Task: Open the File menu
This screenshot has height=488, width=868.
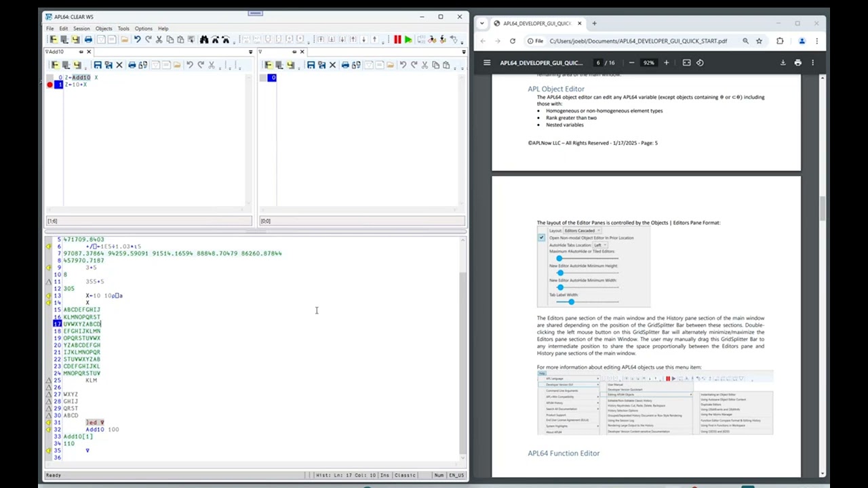Action: (x=50, y=28)
